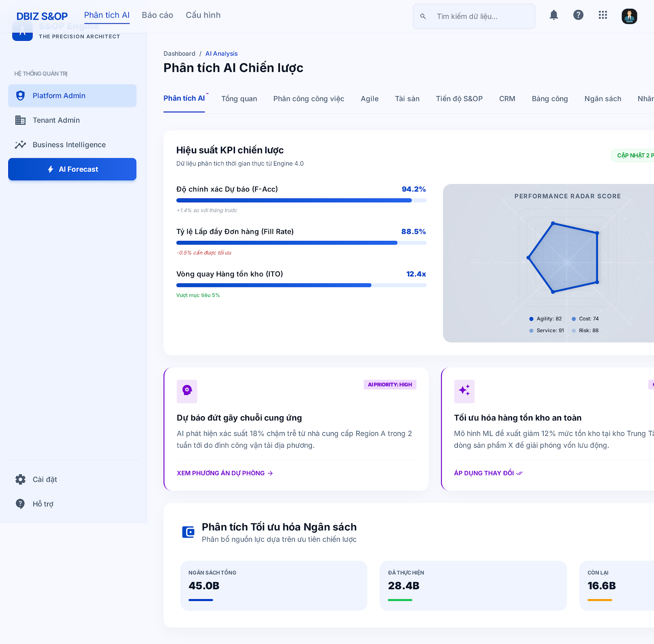Click the Service: 91 legend dot
The image size is (654, 644).
[x=531, y=331]
